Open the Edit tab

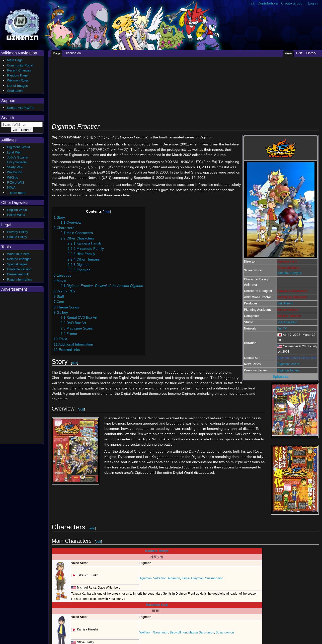click(x=299, y=53)
